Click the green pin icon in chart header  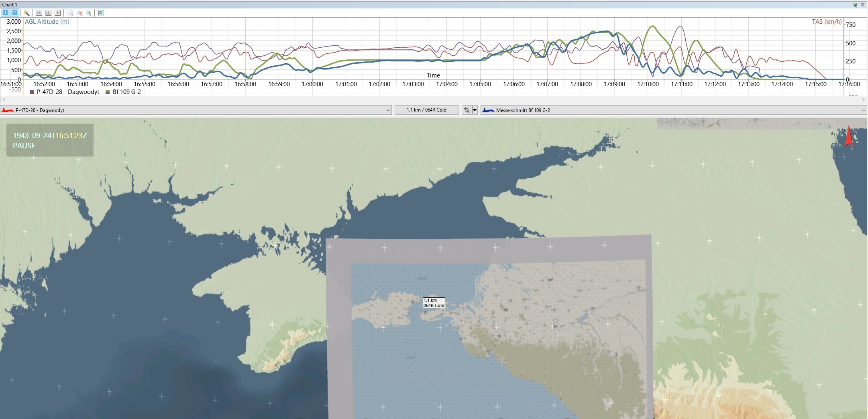(x=855, y=5)
